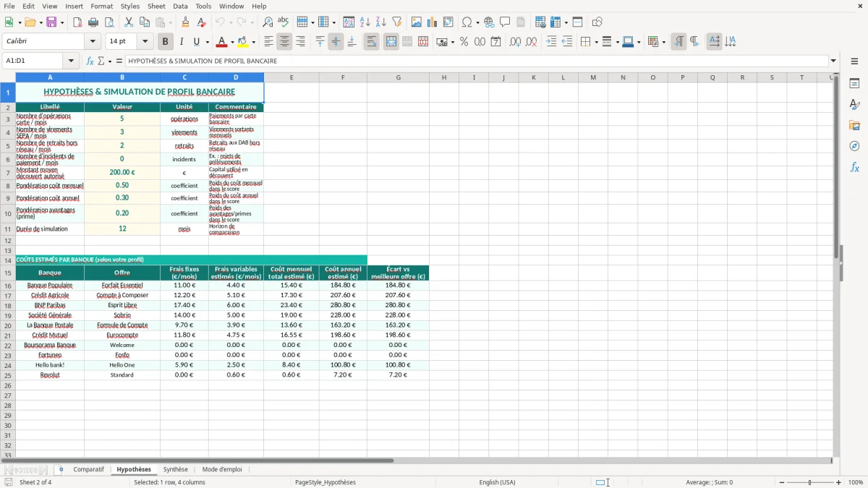Click the Print icon
868x488 pixels.
point(93,22)
